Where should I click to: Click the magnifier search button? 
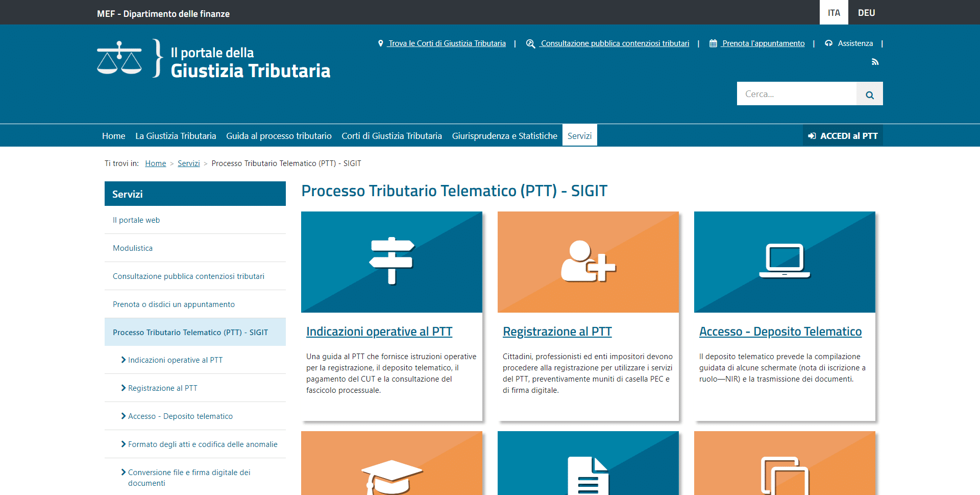tap(869, 94)
